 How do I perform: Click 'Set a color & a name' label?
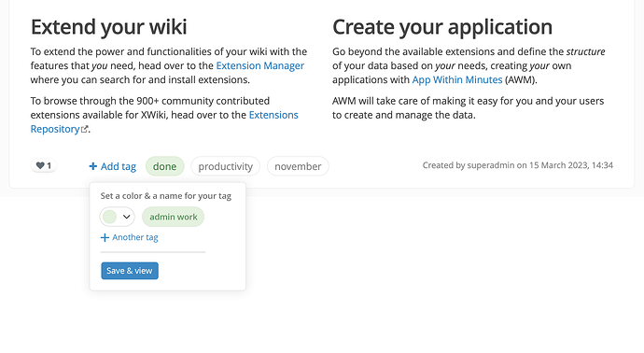point(166,195)
